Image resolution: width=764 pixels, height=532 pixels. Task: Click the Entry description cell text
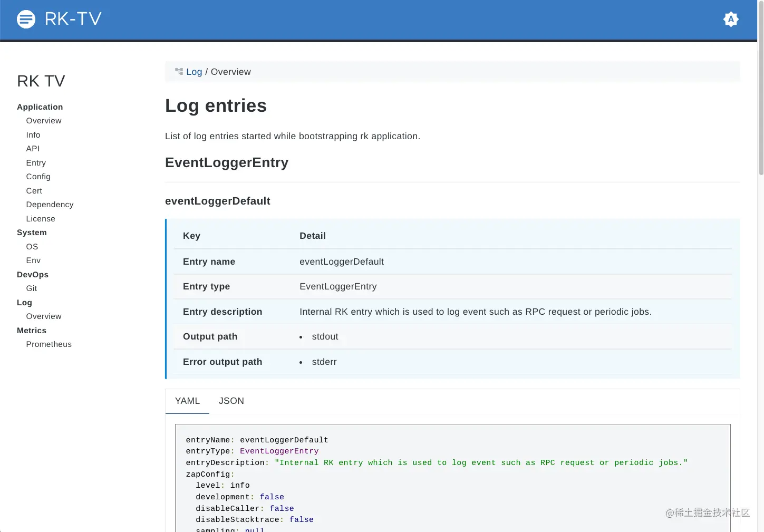(x=476, y=312)
